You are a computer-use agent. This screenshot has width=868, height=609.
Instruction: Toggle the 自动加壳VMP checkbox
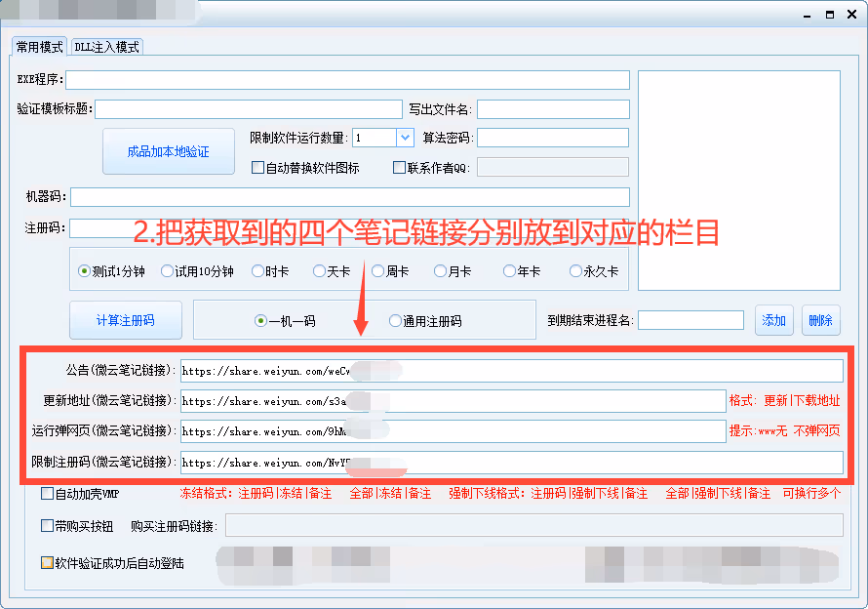pos(48,494)
